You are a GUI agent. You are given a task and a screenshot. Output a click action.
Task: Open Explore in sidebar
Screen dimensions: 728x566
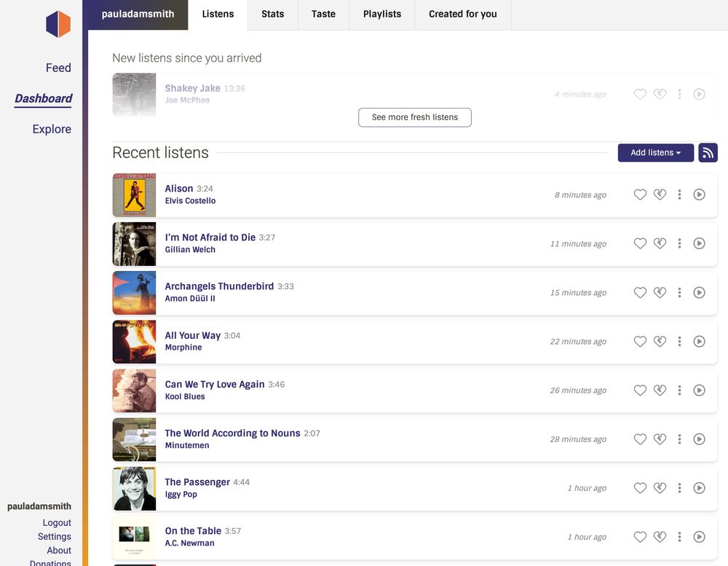(x=52, y=129)
